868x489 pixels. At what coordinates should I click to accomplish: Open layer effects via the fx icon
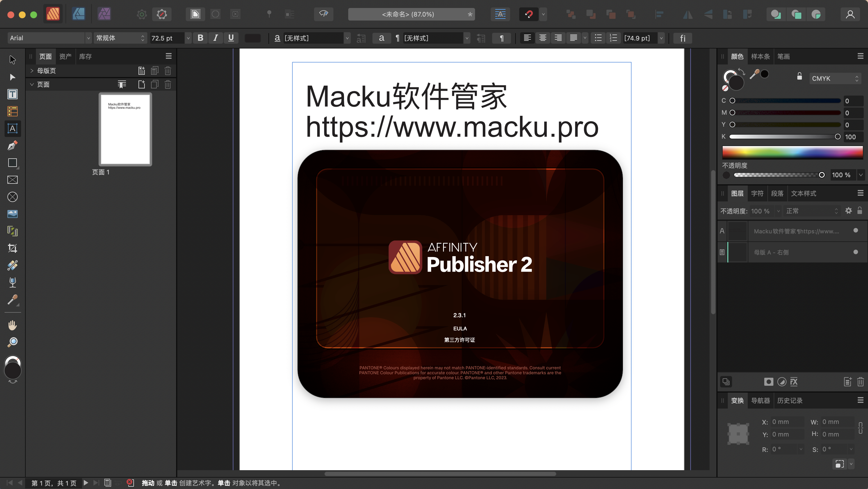[x=794, y=382]
